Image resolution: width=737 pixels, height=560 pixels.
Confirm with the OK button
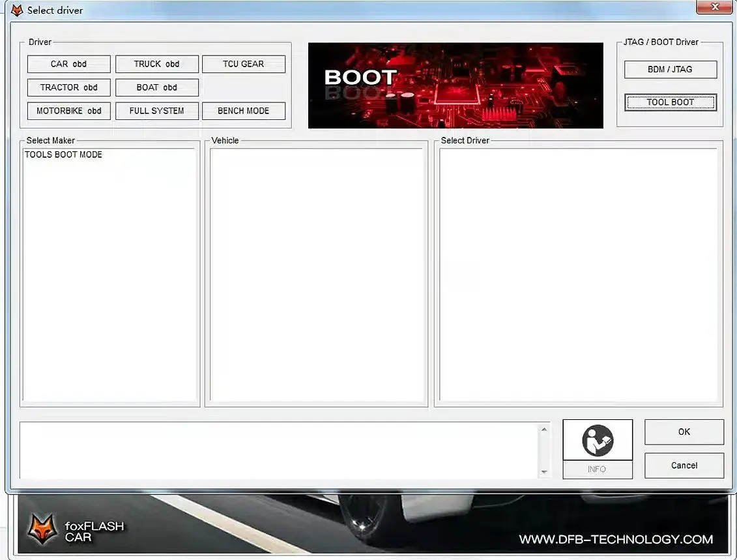[684, 432]
